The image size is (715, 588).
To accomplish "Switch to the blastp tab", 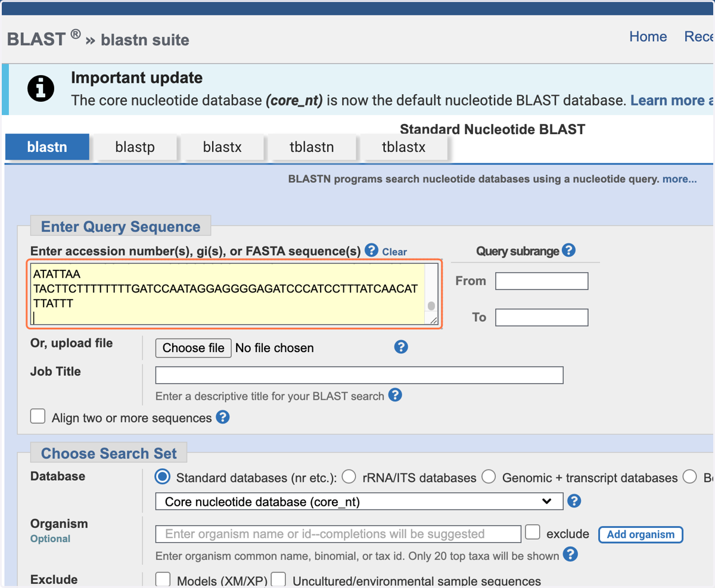I will tap(135, 147).
